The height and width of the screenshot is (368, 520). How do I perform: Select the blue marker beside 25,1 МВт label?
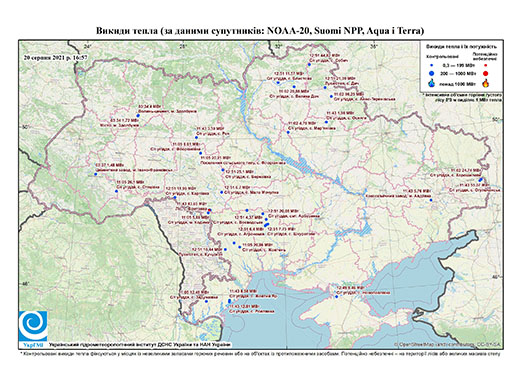223,170
